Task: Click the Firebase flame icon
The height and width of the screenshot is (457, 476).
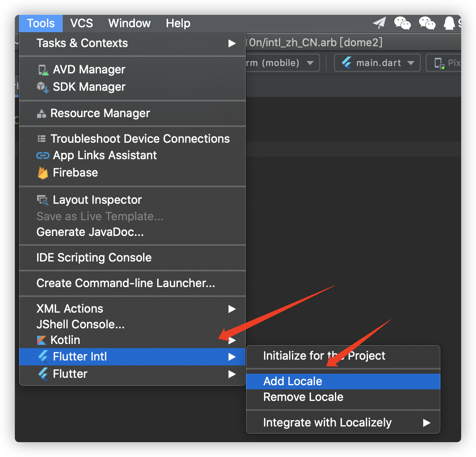Action: (x=43, y=173)
